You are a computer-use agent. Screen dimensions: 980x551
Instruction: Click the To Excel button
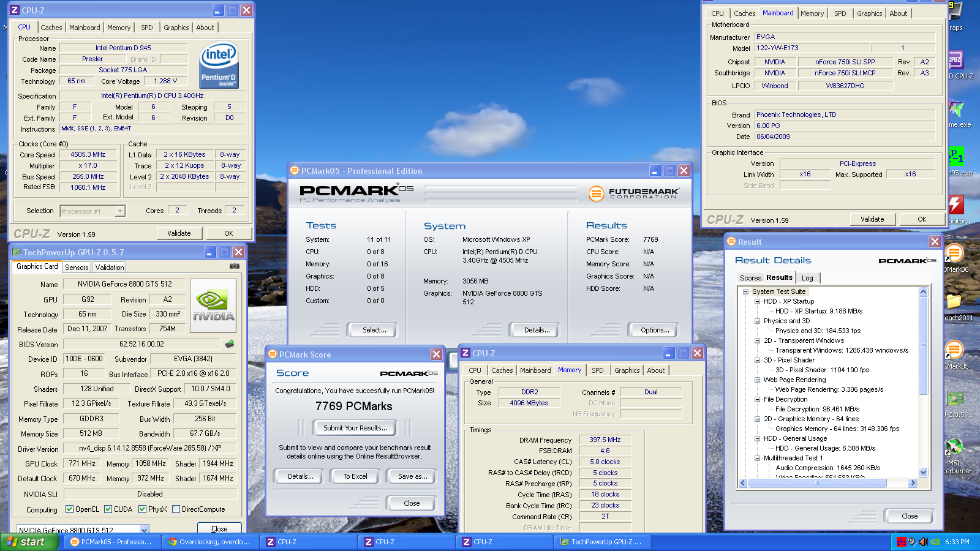pyautogui.click(x=355, y=476)
